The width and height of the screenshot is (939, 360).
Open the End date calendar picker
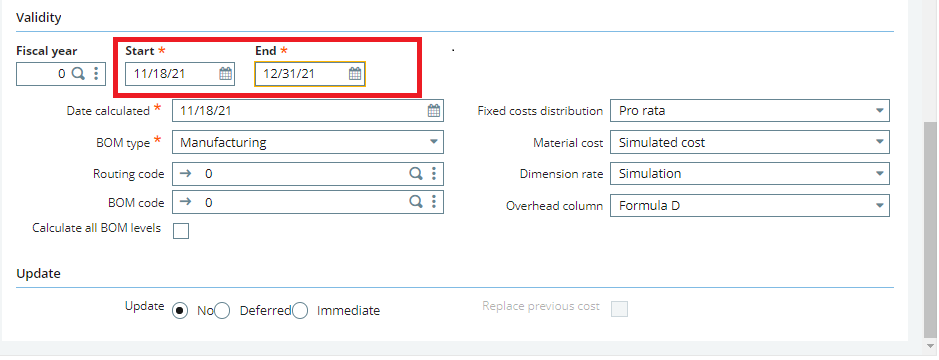tap(355, 74)
